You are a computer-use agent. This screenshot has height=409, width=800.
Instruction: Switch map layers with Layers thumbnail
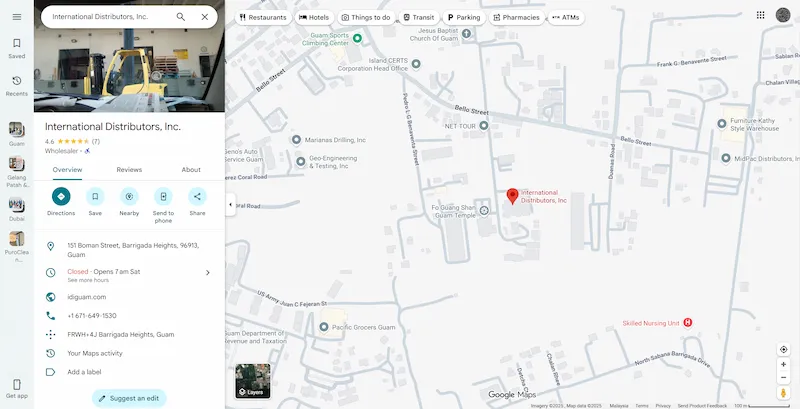click(x=253, y=381)
